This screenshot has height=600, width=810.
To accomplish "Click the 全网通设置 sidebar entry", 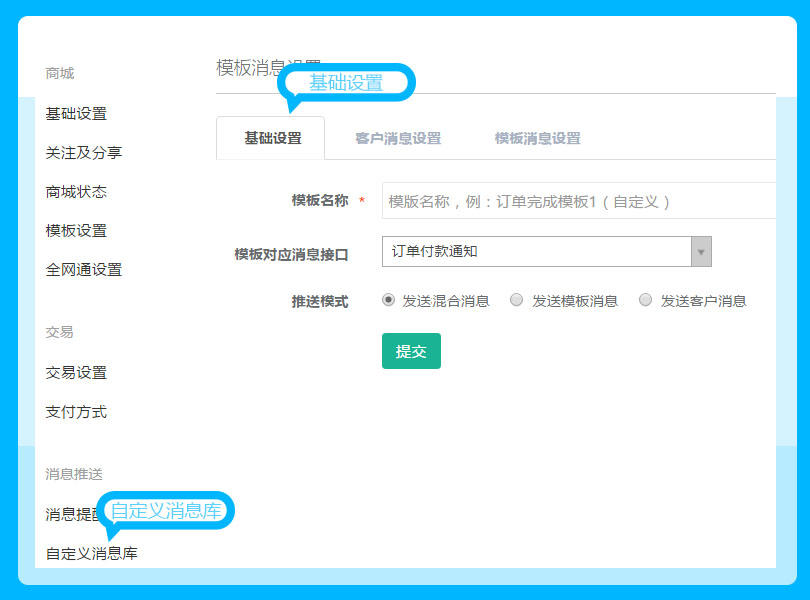I will click(x=84, y=270).
